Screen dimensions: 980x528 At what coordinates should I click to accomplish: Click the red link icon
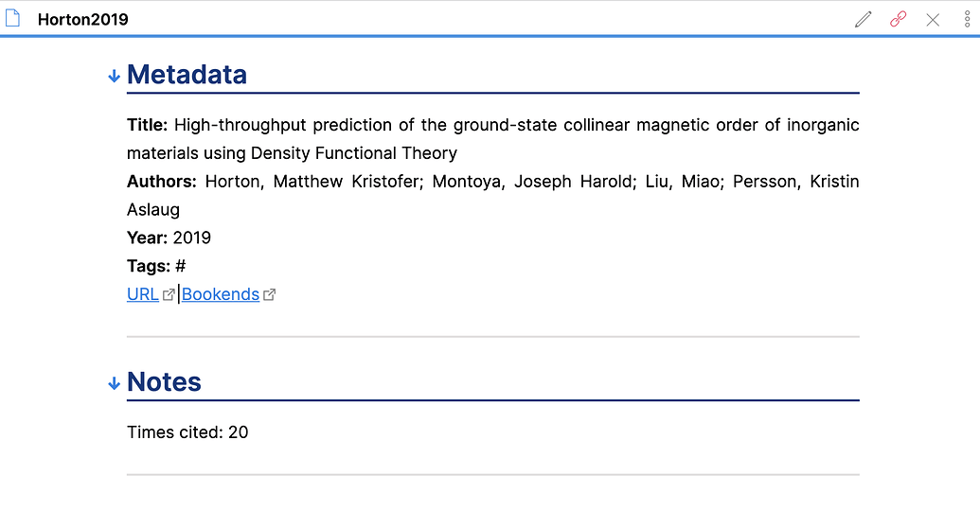pos(898,20)
